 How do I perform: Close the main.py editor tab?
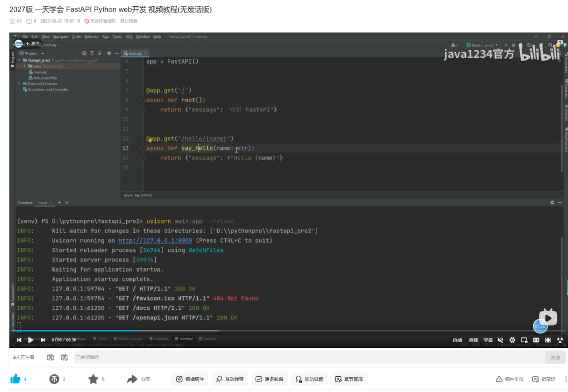pos(146,53)
